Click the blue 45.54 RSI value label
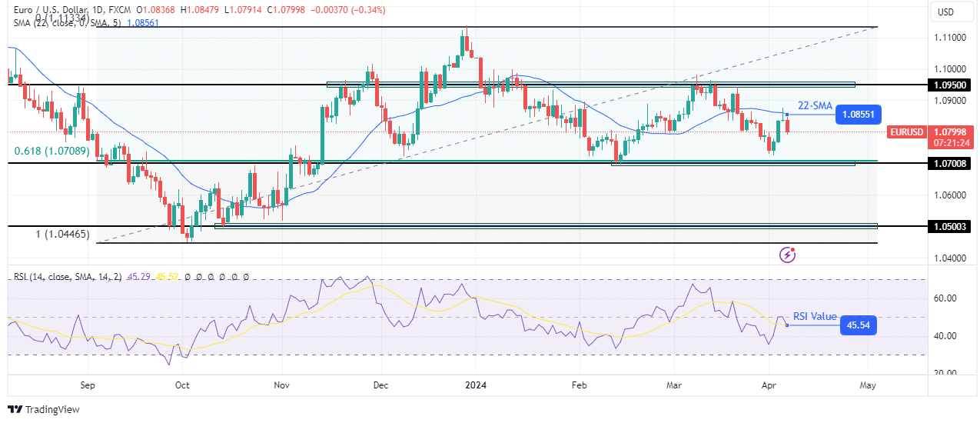Image resolution: width=980 pixels, height=423 pixels. point(859,325)
